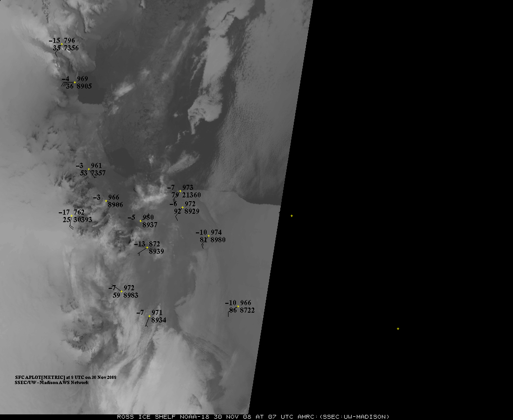The width and height of the screenshot is (513, 420).
Task: Select the lone yellow marker in the black area's lower right
Action: (x=398, y=329)
